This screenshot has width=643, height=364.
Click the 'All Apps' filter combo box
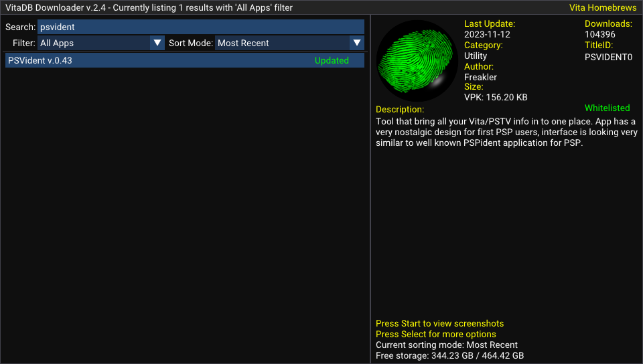point(94,43)
